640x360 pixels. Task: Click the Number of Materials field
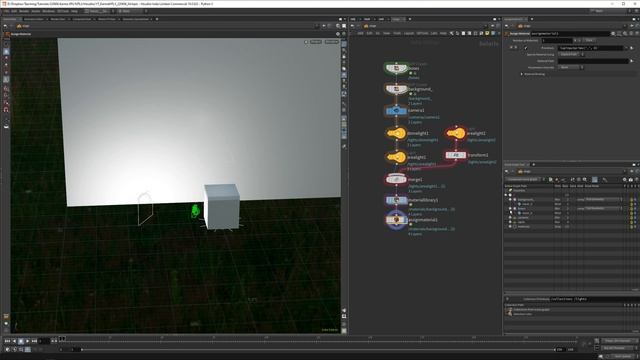pyautogui.click(x=557, y=40)
